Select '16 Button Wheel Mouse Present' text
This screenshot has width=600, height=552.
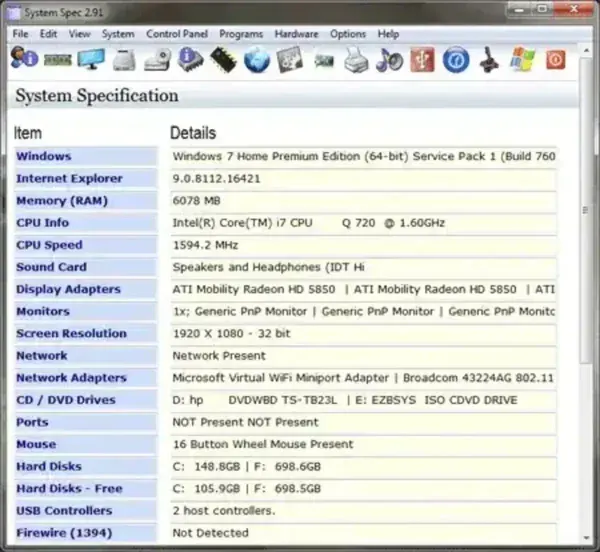coord(263,445)
